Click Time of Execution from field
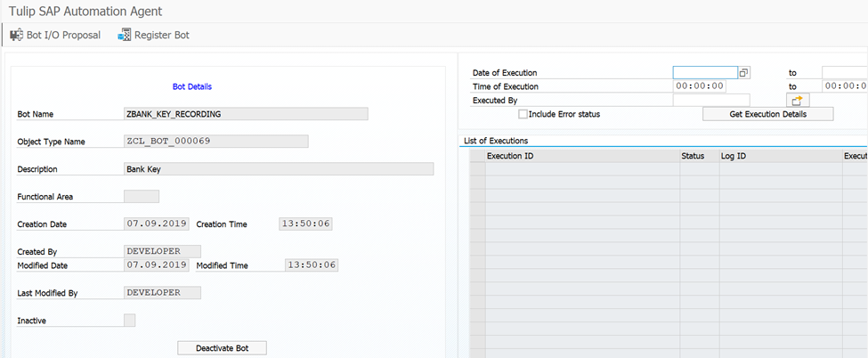 (699, 86)
